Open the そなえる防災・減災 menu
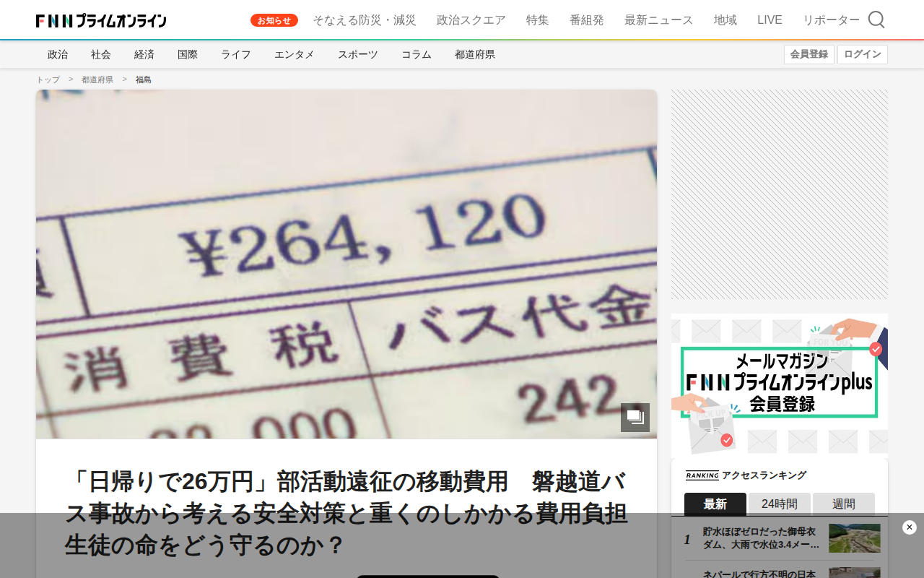Viewport: 924px width, 578px height. [365, 20]
